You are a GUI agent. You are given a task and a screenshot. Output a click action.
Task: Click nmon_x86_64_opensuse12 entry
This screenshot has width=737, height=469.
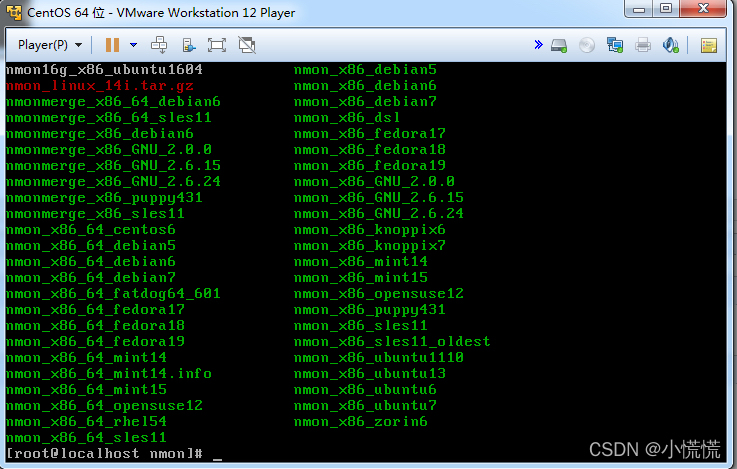tap(104, 406)
